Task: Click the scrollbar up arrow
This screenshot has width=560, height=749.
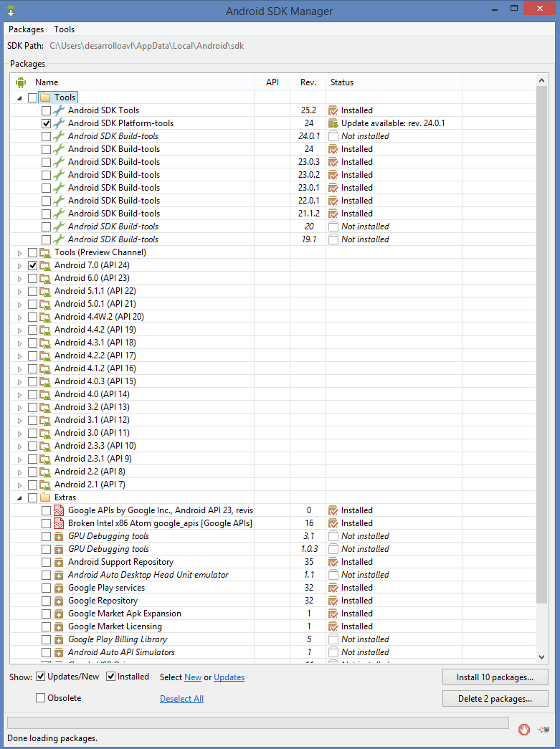Action: coord(541,81)
